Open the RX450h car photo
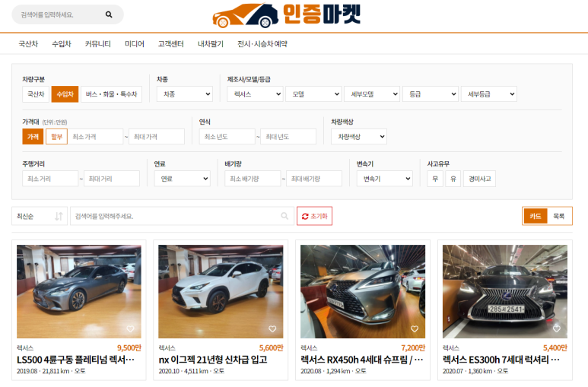 click(x=363, y=291)
